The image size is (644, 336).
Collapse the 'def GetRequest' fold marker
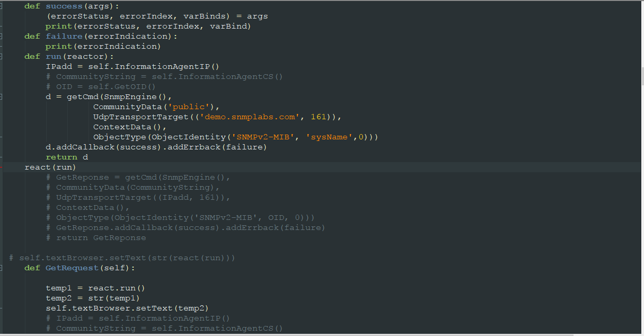1,268
